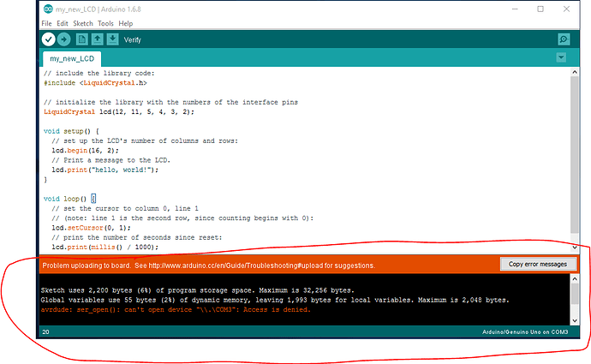Click the line number 20 in status bar

point(45,332)
